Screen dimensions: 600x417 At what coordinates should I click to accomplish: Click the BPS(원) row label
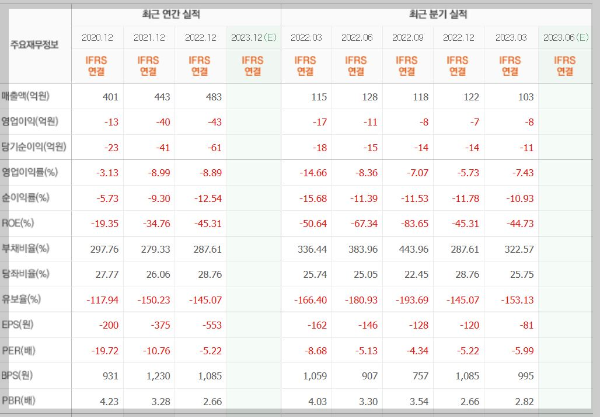(17, 376)
